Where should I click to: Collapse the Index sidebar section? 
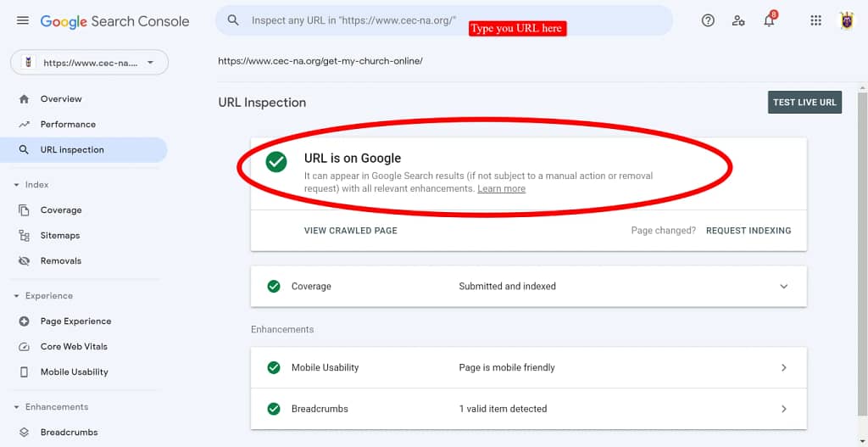click(x=17, y=185)
